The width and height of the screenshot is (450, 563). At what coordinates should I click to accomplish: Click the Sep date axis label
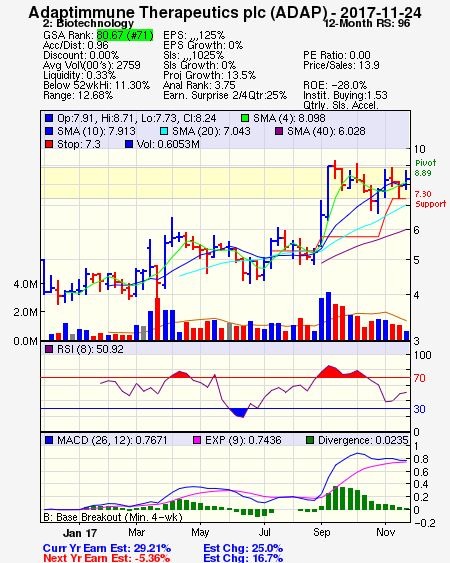[x=321, y=532]
